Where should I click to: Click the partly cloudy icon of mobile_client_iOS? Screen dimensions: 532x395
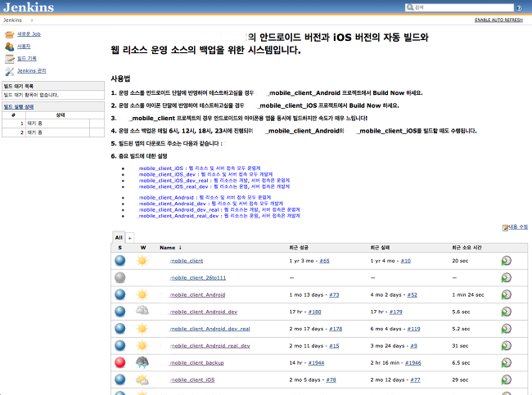click(142, 379)
